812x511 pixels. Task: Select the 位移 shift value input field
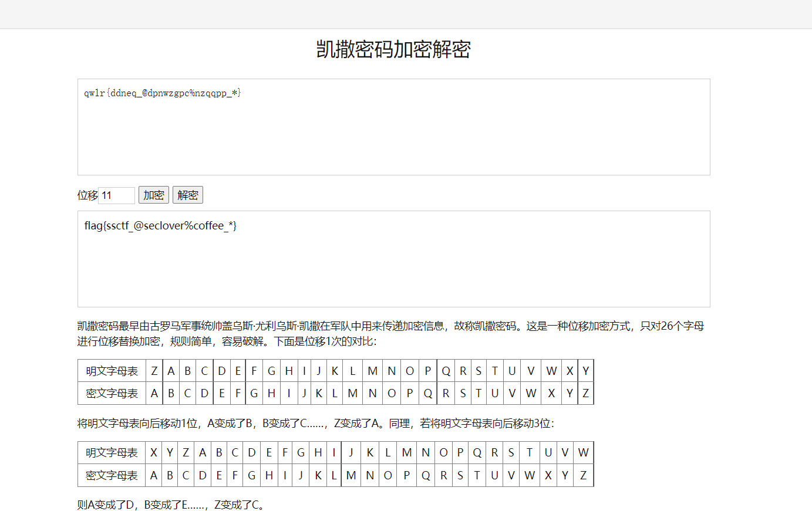tap(116, 195)
